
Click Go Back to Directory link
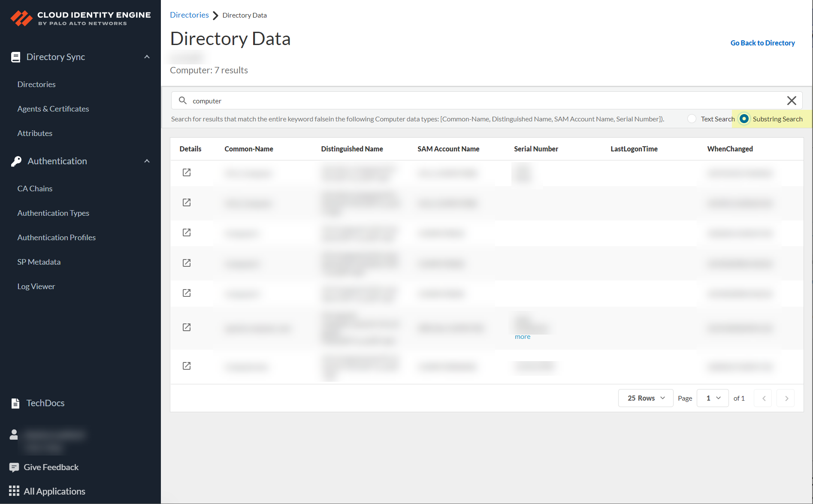(762, 43)
